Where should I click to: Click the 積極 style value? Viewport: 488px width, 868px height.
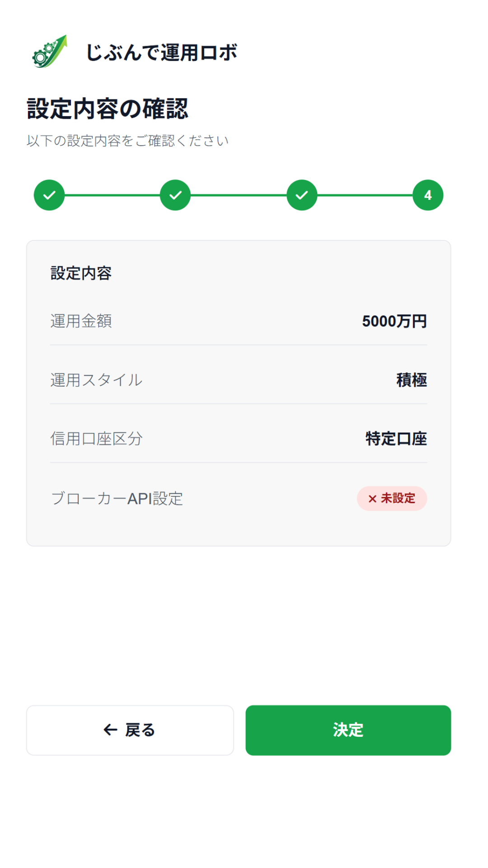click(x=411, y=380)
